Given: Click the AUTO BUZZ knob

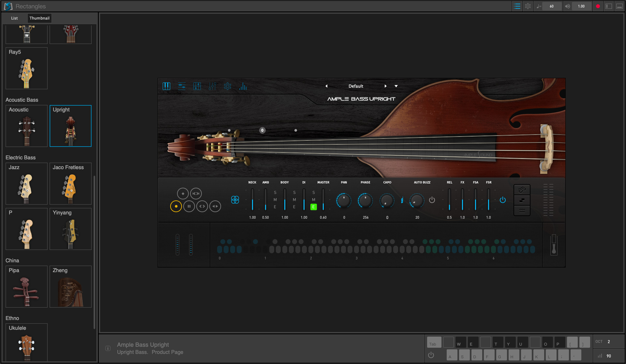Looking at the screenshot, I should 417,200.
